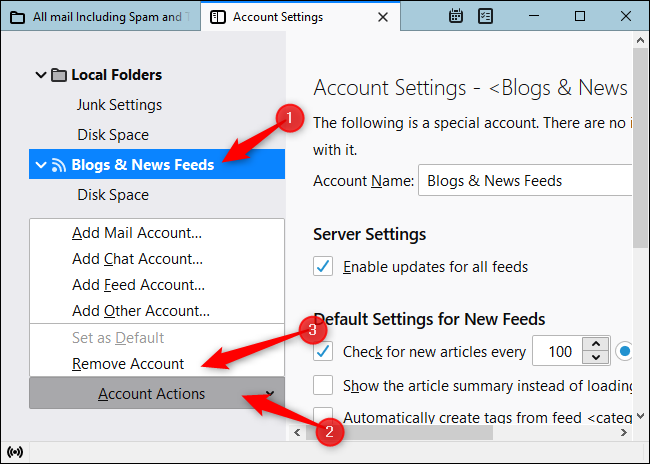The width and height of the screenshot is (650, 464).
Task: Open Disk Space under Local Folders
Action: 113,135
